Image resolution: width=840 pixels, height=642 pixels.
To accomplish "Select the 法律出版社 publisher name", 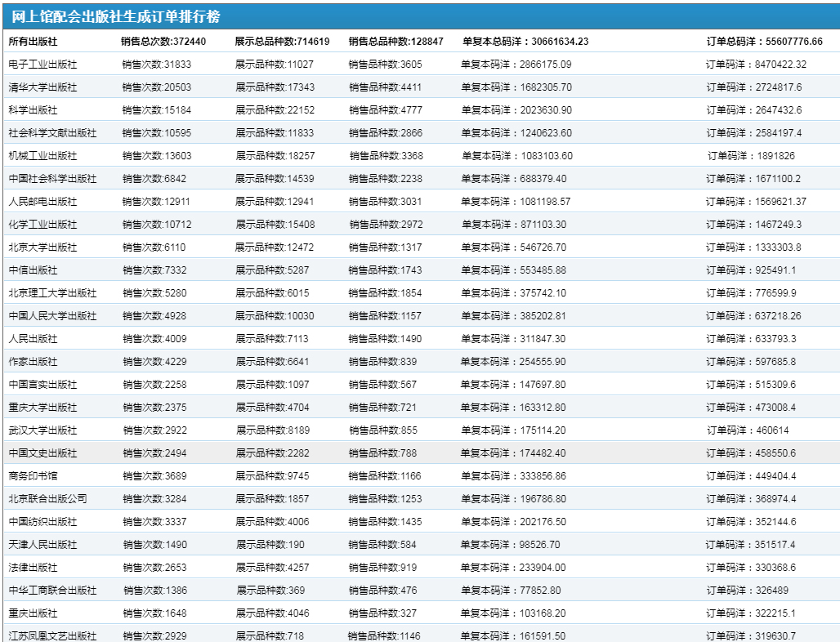I will [x=33, y=568].
